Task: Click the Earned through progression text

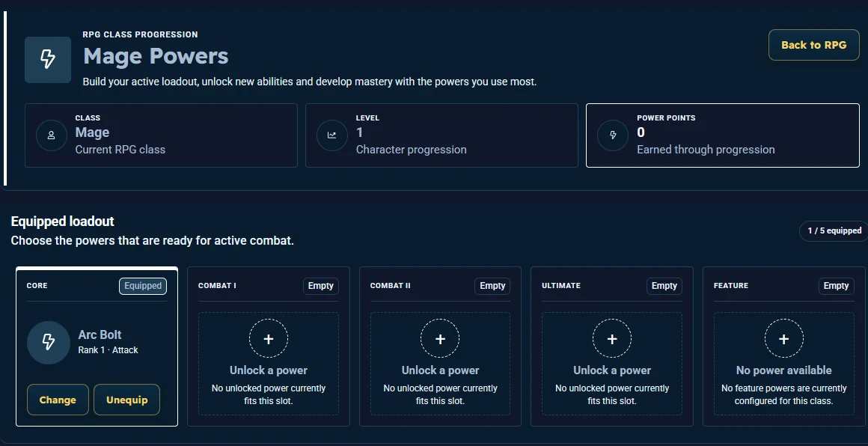Action: [x=706, y=150]
